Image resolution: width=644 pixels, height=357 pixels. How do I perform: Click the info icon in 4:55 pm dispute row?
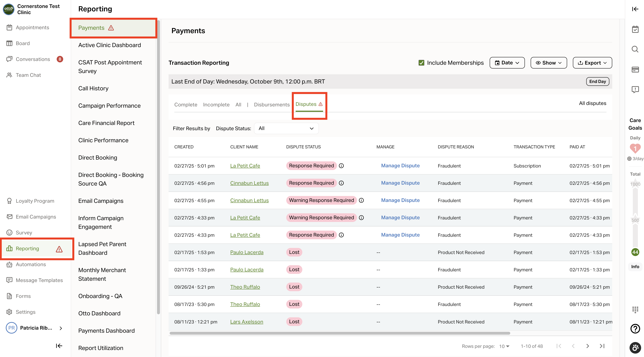[361, 200]
